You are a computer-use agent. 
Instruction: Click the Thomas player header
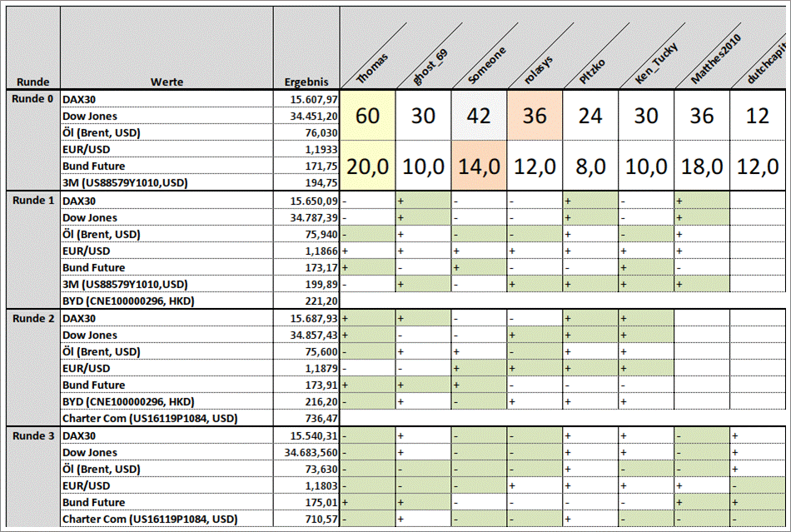click(372, 68)
